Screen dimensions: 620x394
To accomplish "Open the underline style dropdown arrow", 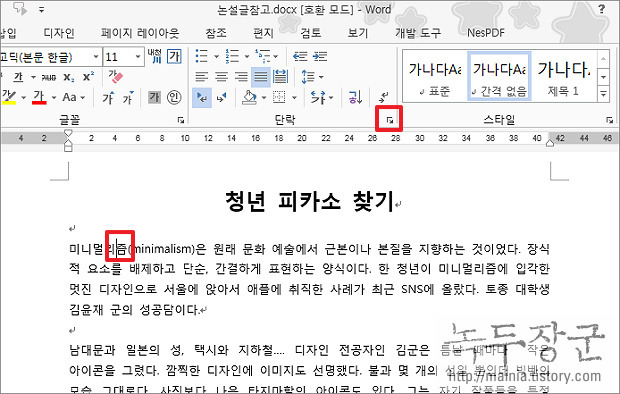I will click(33, 77).
